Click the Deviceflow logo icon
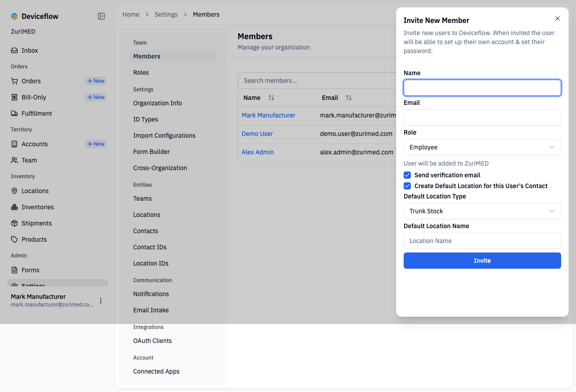576x392 pixels. 14,16
